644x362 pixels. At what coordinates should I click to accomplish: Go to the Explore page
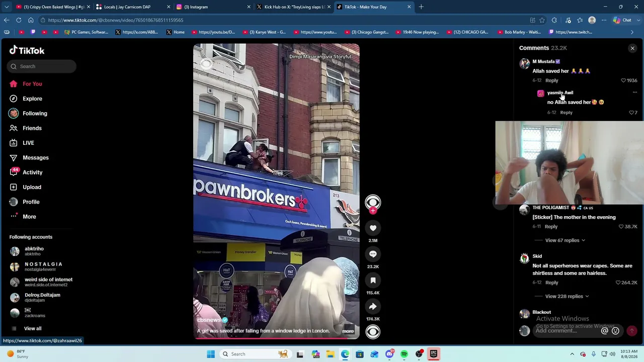click(x=32, y=99)
